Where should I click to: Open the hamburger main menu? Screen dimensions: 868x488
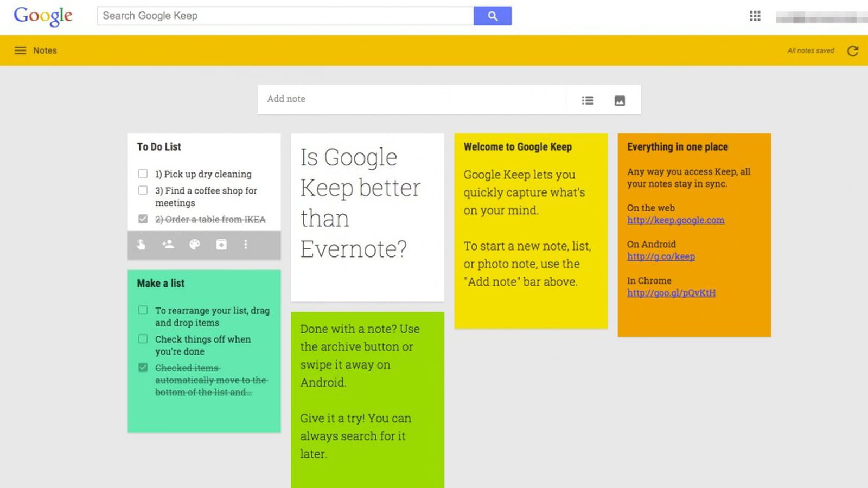tap(20, 50)
